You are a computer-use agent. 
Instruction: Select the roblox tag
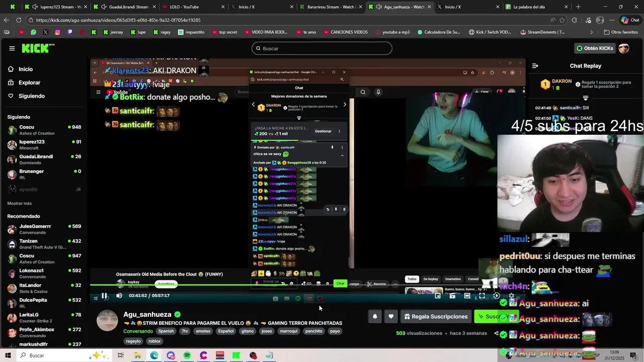pos(154,341)
